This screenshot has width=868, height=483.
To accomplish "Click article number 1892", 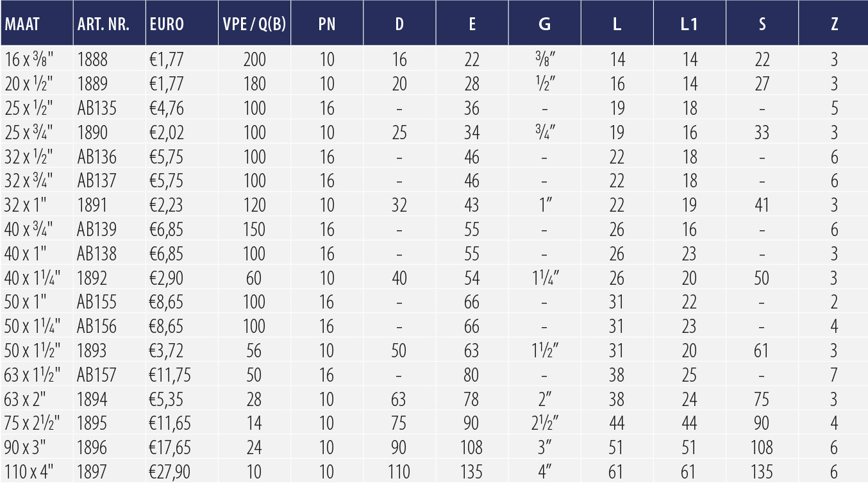I will (x=91, y=278).
